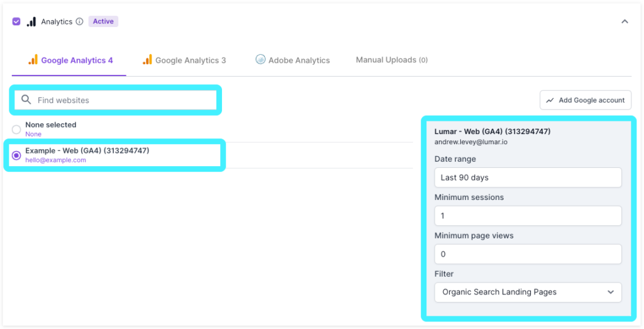Collapse the Analytics section with chevron
The width and height of the screenshot is (644, 329).
pyautogui.click(x=625, y=21)
